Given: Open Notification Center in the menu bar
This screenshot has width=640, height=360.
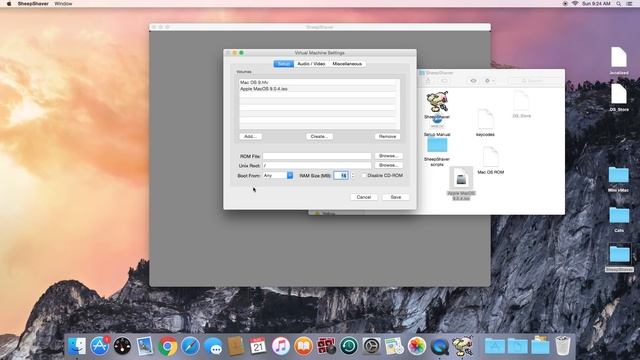Looking at the screenshot, I should tap(629, 4).
